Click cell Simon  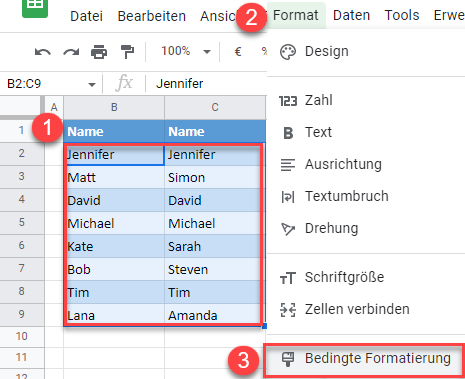coord(215,177)
